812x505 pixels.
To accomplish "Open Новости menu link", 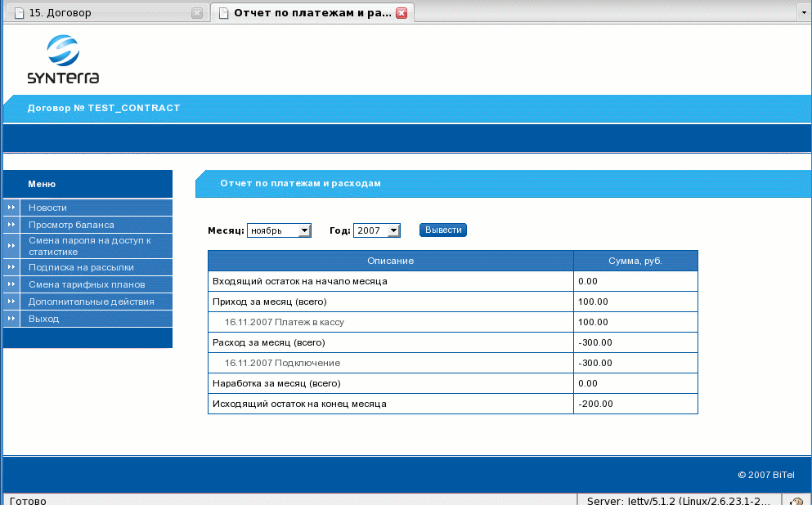I will click(x=47, y=208).
